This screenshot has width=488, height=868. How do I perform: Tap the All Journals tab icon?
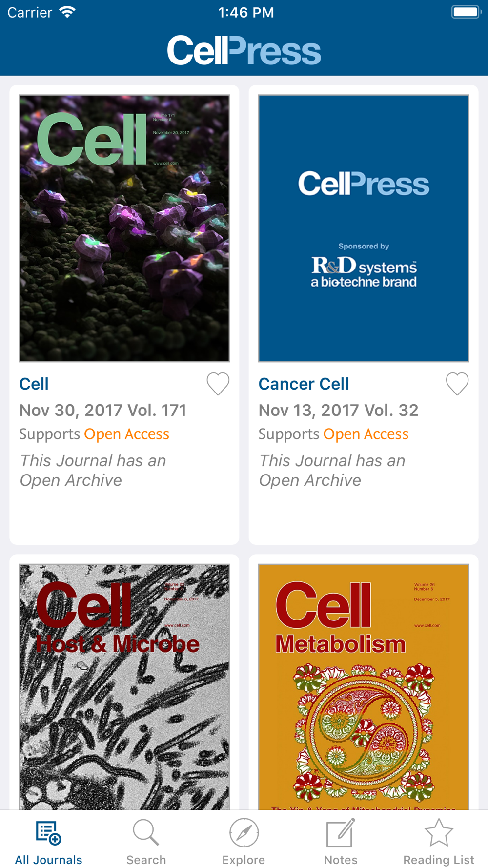point(48,833)
